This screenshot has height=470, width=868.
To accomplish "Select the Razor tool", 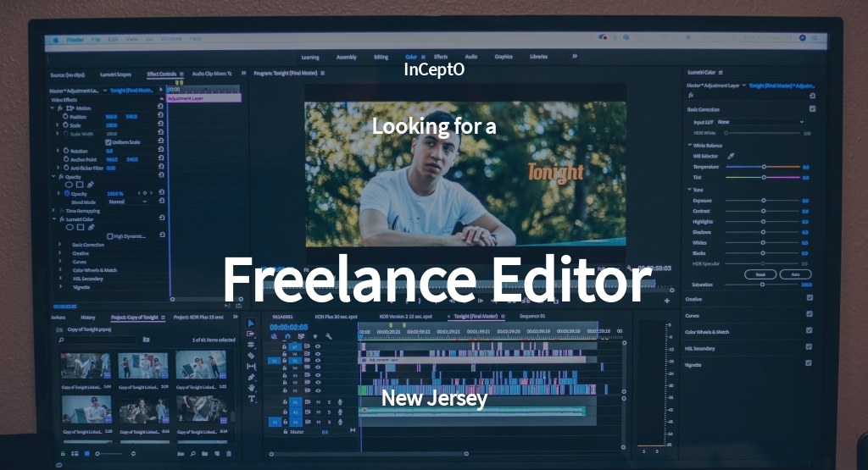I will pyautogui.click(x=252, y=356).
